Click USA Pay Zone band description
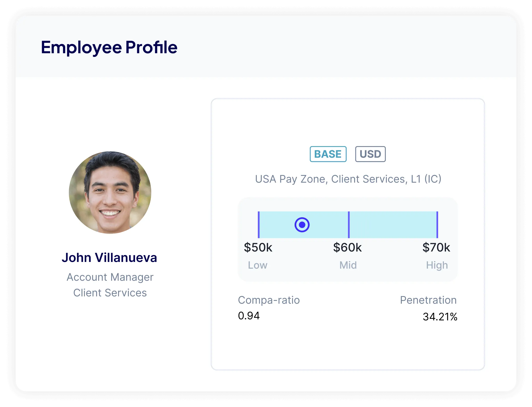Viewport: 532px width, 407px height. (x=348, y=179)
